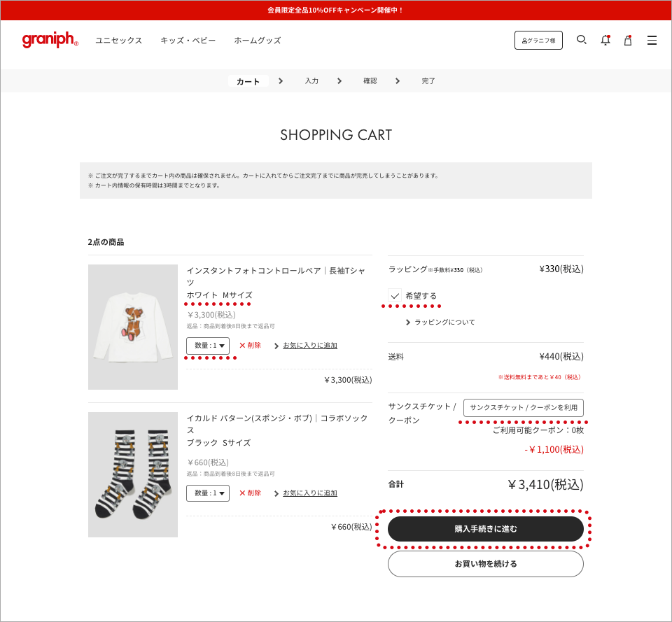Open the white bear T-shirt thumbnail

(x=133, y=327)
